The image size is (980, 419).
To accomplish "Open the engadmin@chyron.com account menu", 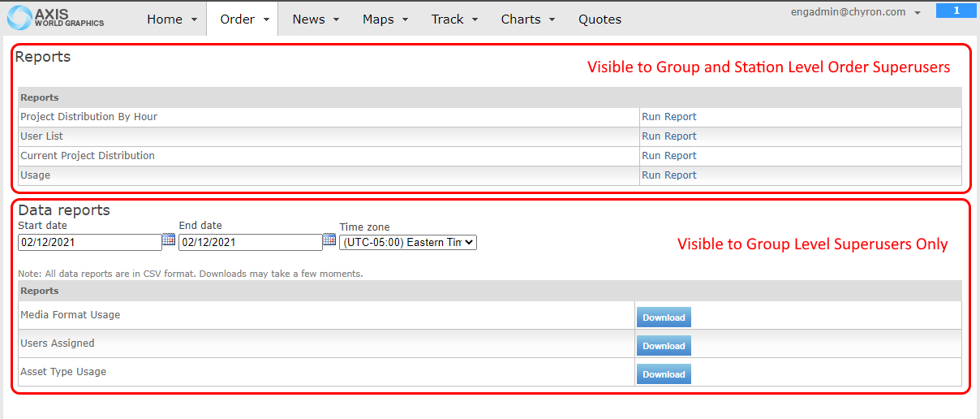I will (856, 12).
